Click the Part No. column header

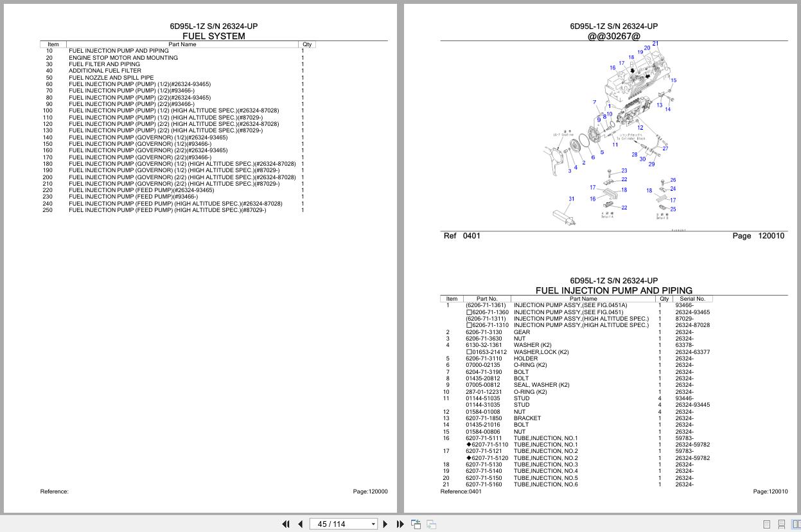[x=487, y=299]
